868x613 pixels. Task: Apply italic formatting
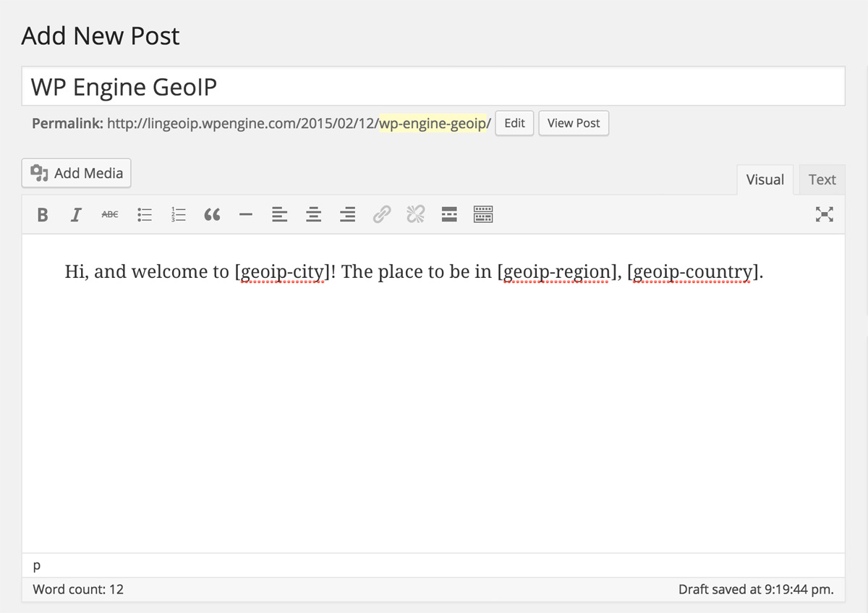click(x=75, y=214)
